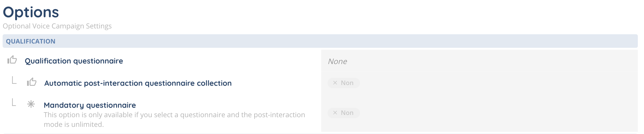Click X icon in Automatic post-interaction toggle

pyautogui.click(x=335, y=83)
